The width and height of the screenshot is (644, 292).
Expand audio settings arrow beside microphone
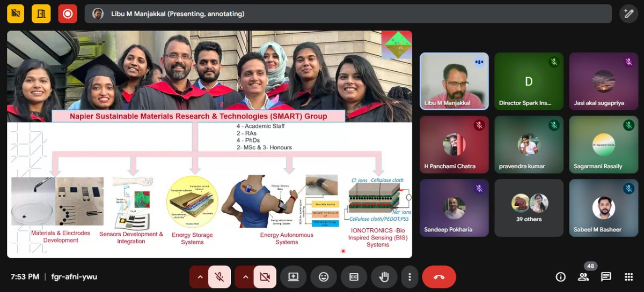pyautogui.click(x=200, y=277)
